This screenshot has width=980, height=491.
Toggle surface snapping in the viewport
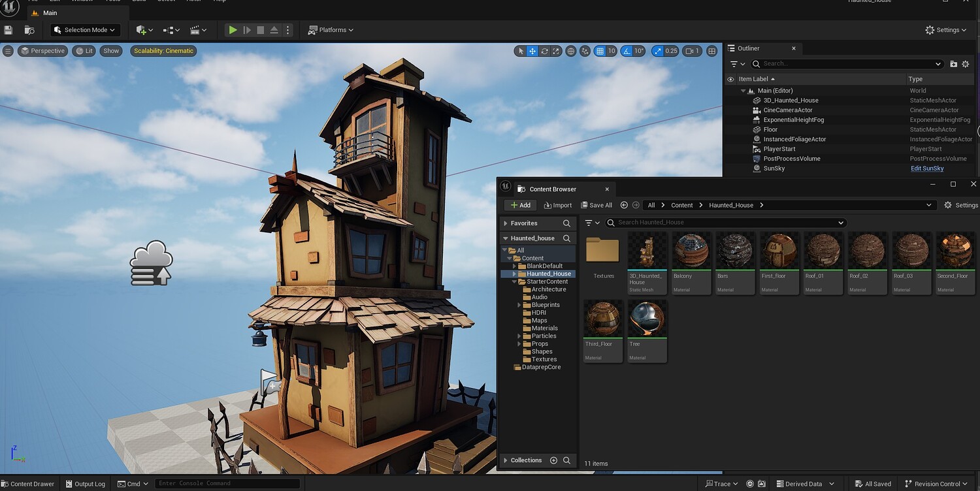[585, 51]
